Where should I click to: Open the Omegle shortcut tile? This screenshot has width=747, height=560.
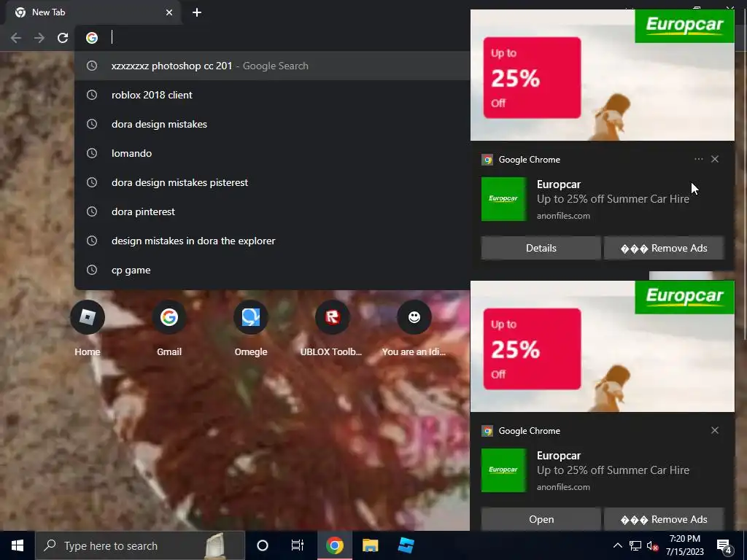click(x=251, y=329)
